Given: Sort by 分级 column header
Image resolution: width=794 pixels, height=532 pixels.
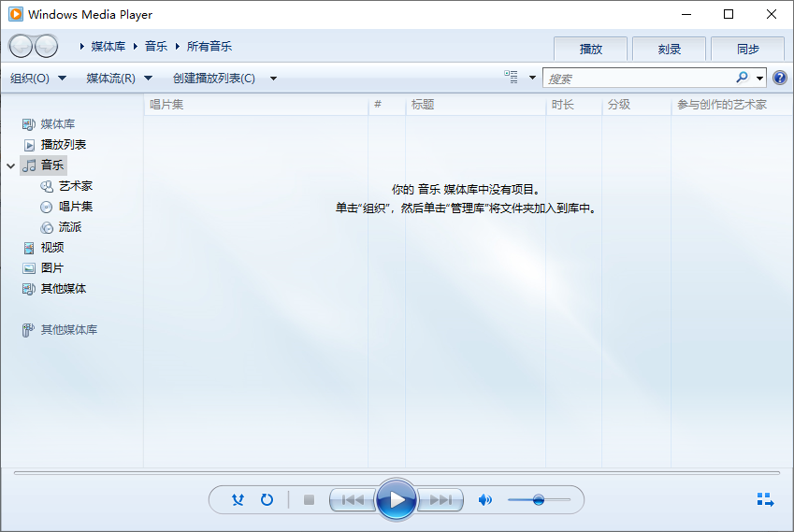Looking at the screenshot, I should [x=637, y=105].
